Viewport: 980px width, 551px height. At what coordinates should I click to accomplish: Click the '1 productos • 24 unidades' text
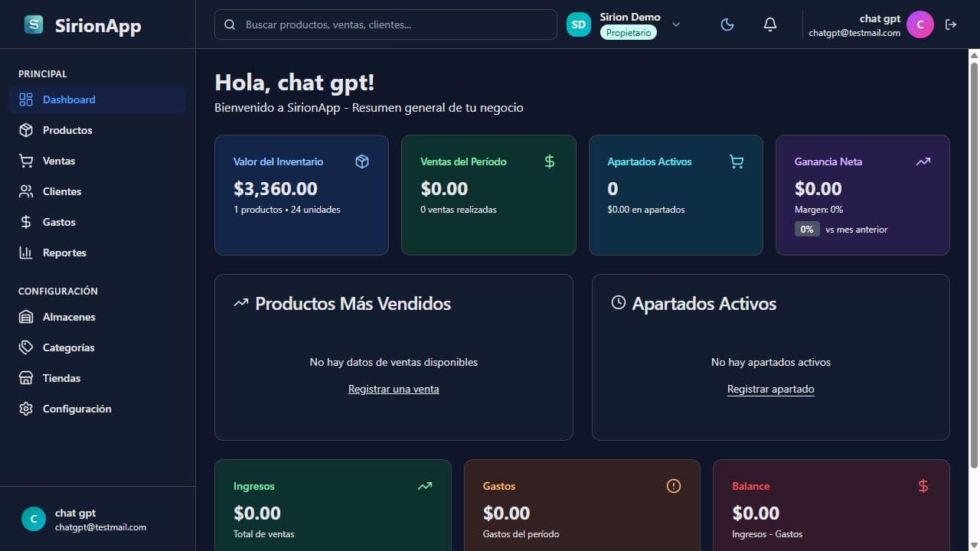286,209
